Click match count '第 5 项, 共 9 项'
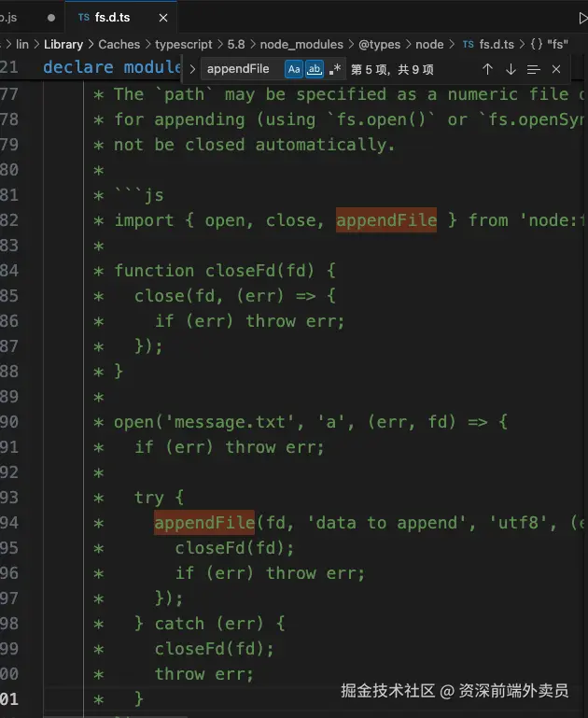 point(392,70)
